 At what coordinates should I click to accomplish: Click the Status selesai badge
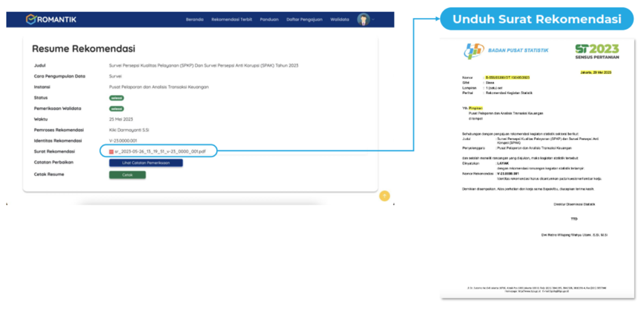click(116, 97)
